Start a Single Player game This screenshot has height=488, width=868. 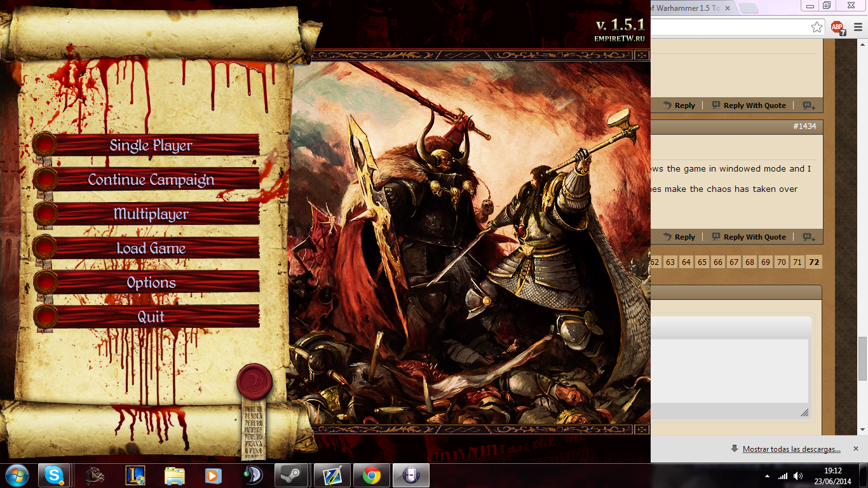click(x=151, y=145)
